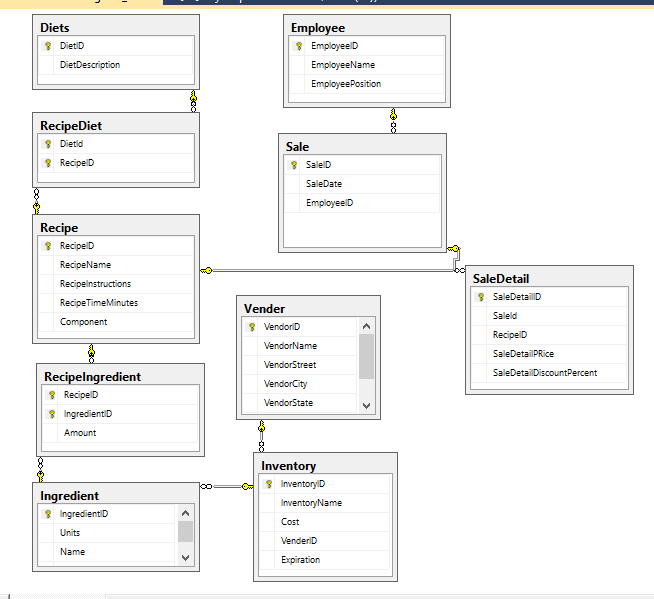Image resolution: width=654 pixels, height=599 pixels.
Task: Select the Cost column in Inventory
Action: [325, 522]
